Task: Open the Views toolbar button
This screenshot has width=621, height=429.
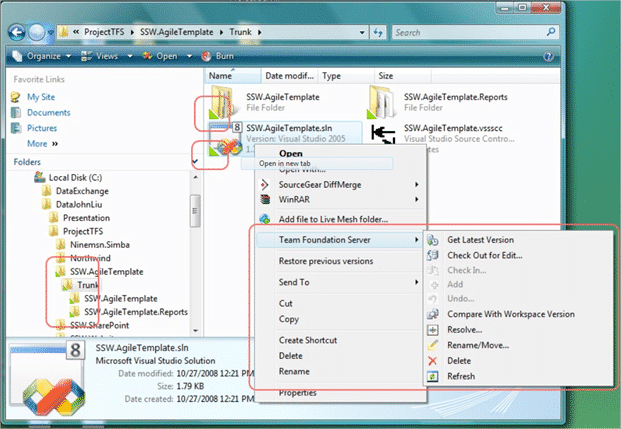Action: tap(100, 56)
